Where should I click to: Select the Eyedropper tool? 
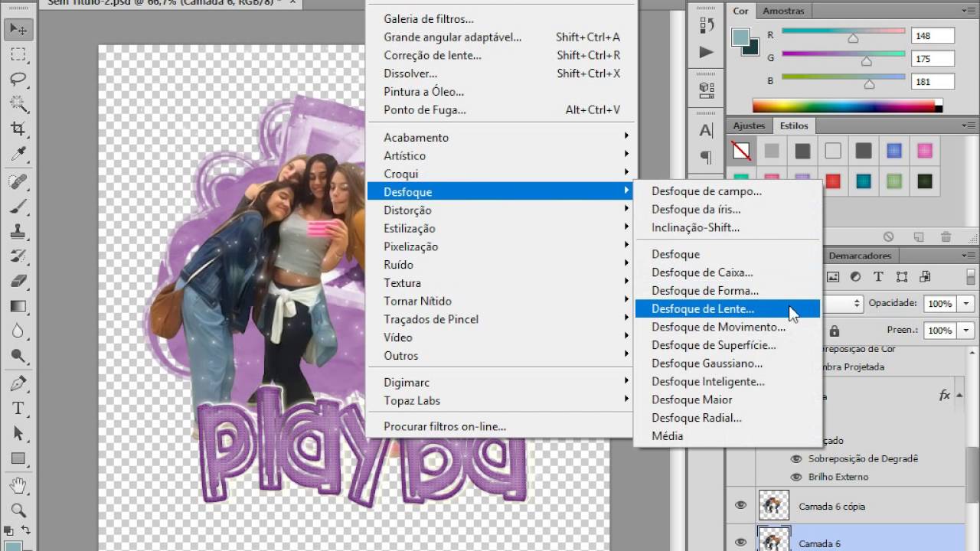click(x=18, y=155)
